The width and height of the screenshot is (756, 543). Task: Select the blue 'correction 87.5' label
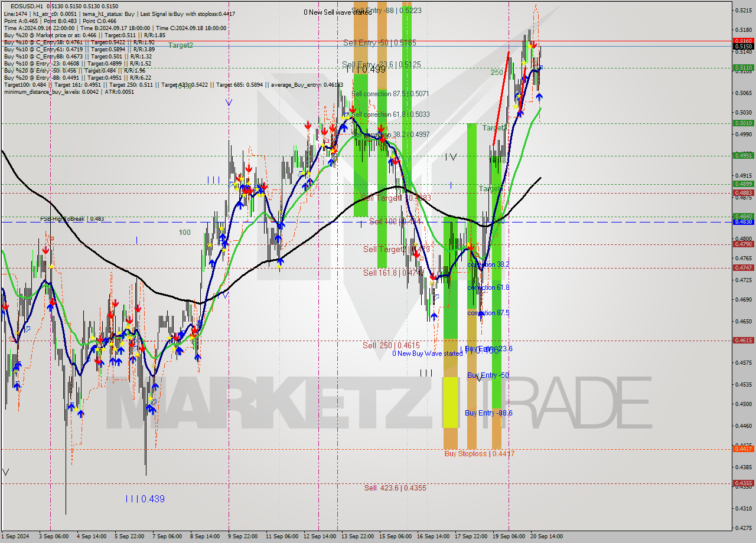tap(488, 313)
